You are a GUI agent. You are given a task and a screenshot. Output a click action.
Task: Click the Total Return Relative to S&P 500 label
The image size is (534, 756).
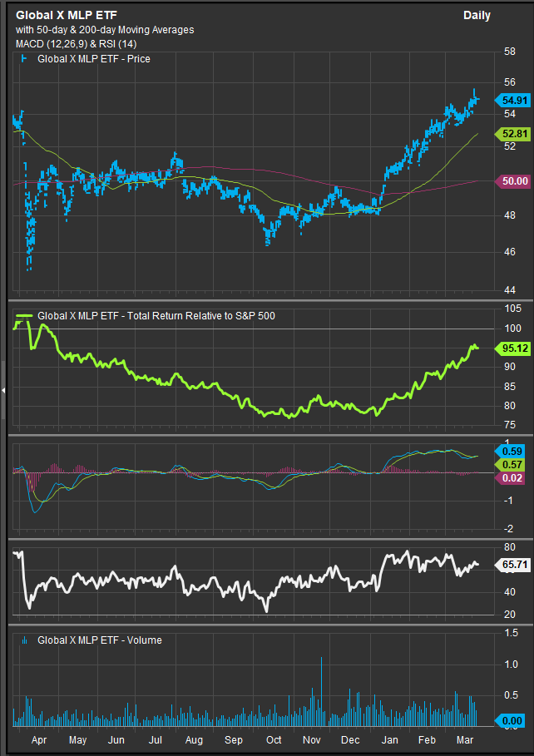(x=156, y=316)
